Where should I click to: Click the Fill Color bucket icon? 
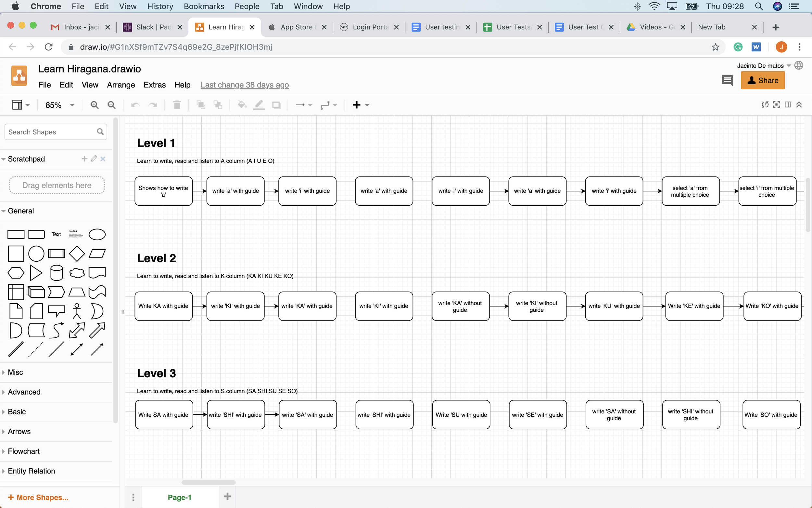pyautogui.click(x=242, y=105)
